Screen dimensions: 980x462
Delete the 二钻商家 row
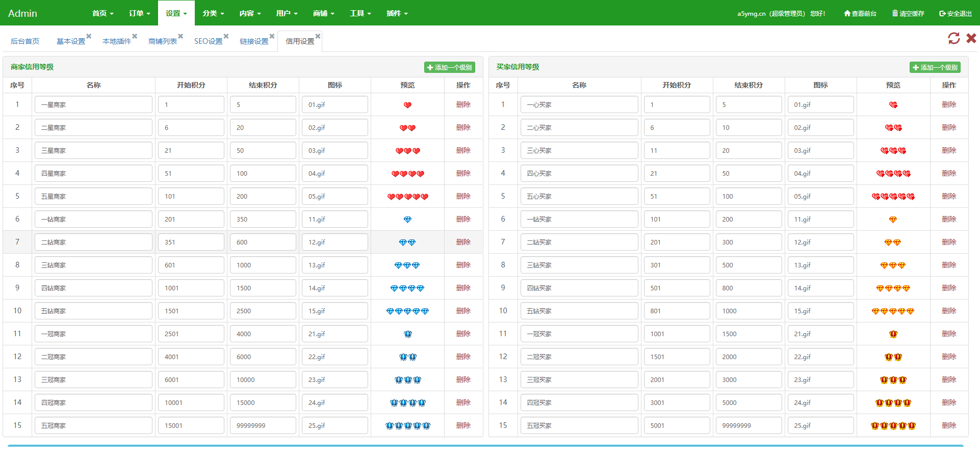coord(463,242)
